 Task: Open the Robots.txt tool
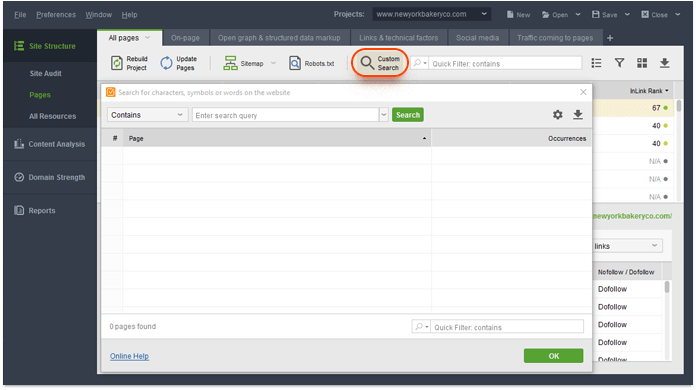311,63
